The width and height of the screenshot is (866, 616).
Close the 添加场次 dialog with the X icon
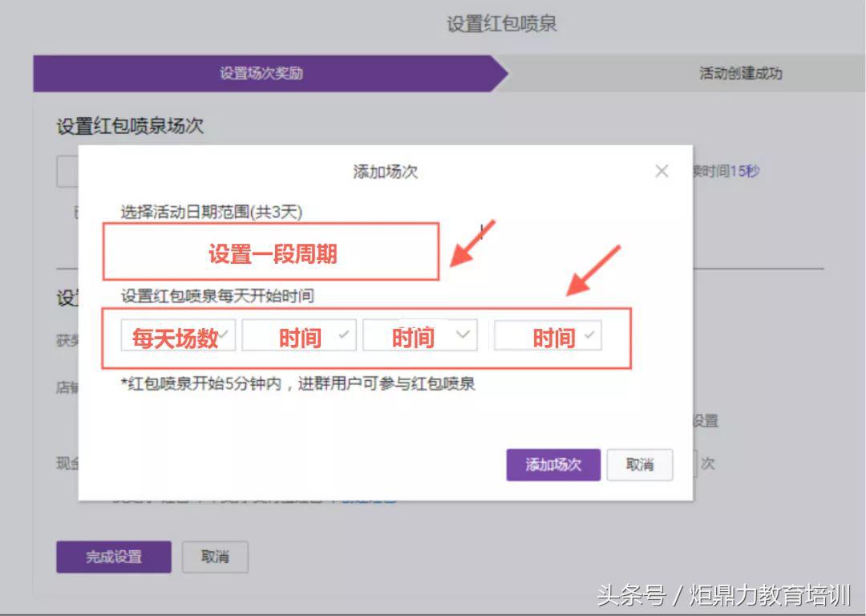pyautogui.click(x=662, y=170)
